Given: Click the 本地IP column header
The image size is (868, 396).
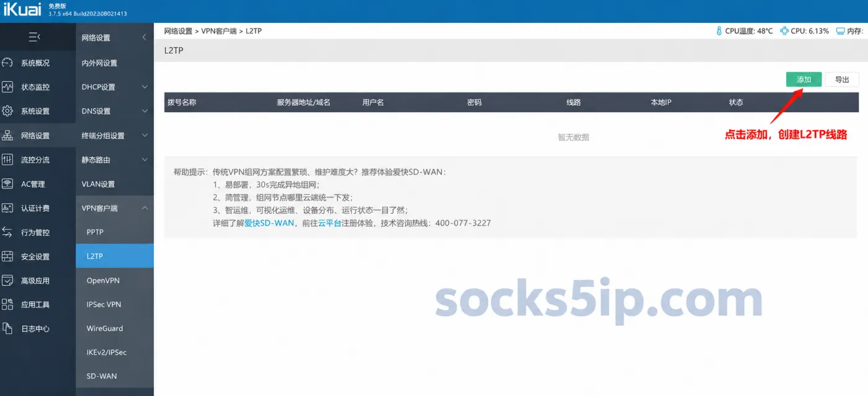Looking at the screenshot, I should point(661,102).
